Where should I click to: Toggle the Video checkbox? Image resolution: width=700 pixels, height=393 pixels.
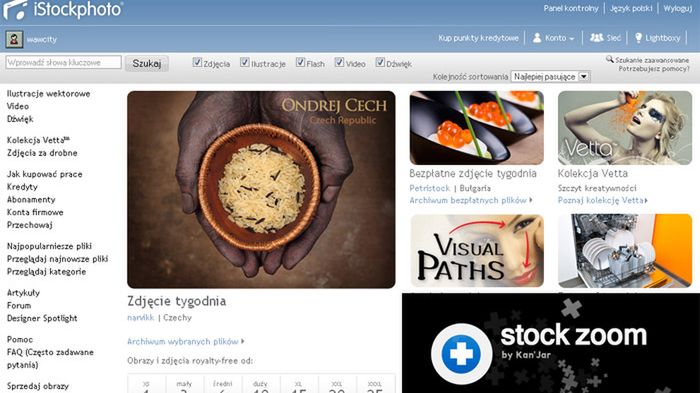(x=340, y=63)
